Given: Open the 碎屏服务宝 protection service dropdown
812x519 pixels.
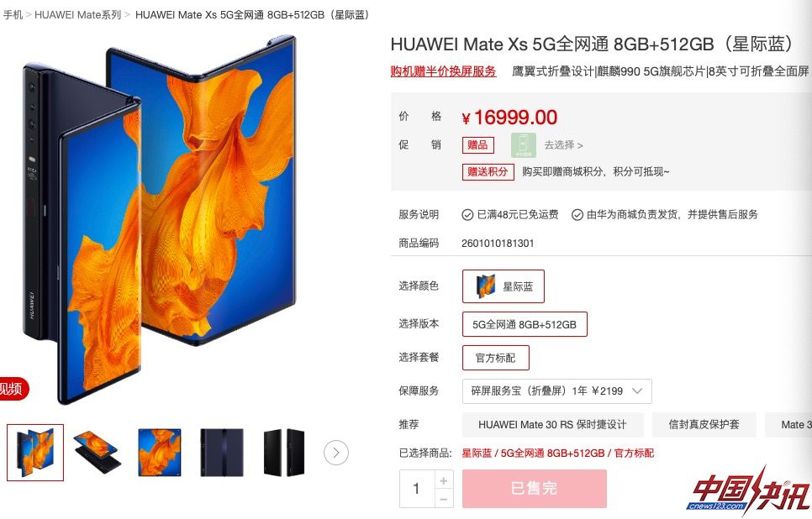Looking at the screenshot, I should (556, 391).
